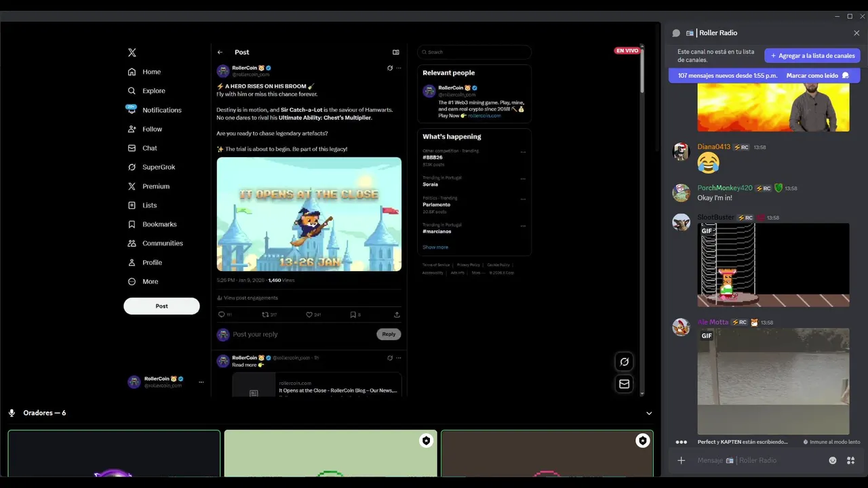This screenshot has height=488, width=868.
Task: Click moderator badge on second speaker tile
Action: (426, 441)
